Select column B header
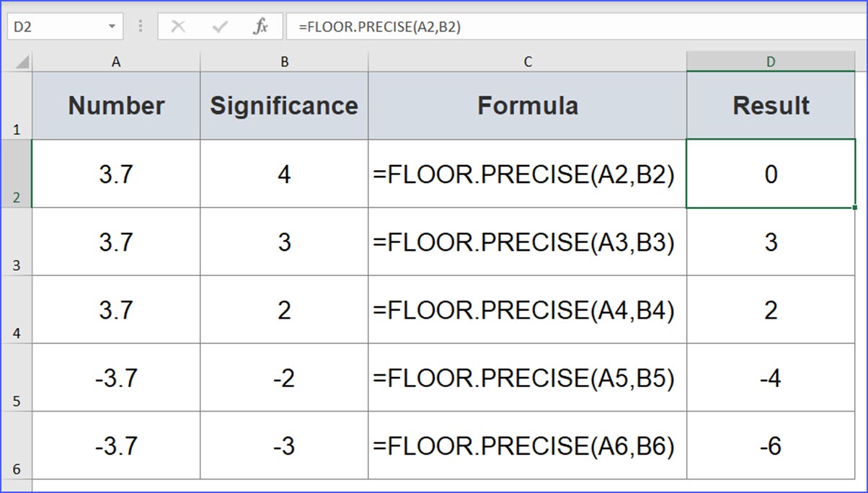Viewport: 868px width, 493px height. 284,62
